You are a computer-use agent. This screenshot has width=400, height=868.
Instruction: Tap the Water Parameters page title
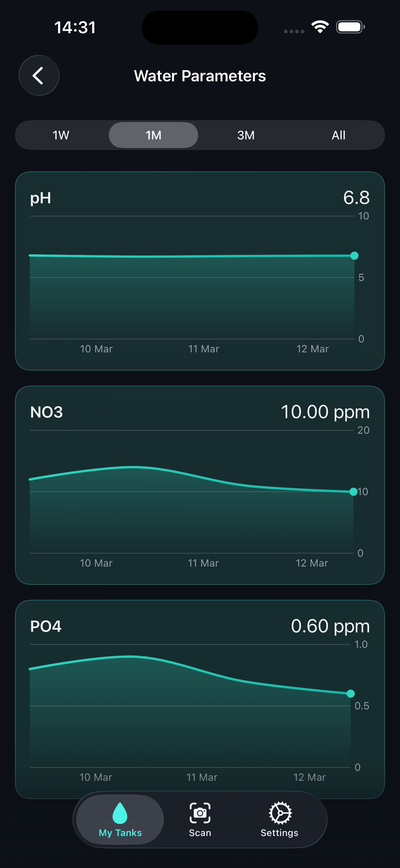[x=200, y=76]
